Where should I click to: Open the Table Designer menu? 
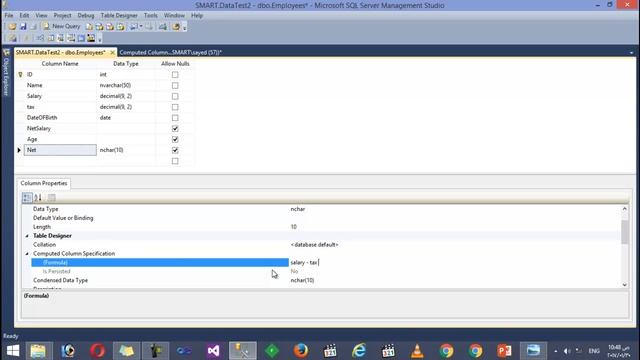point(119,16)
